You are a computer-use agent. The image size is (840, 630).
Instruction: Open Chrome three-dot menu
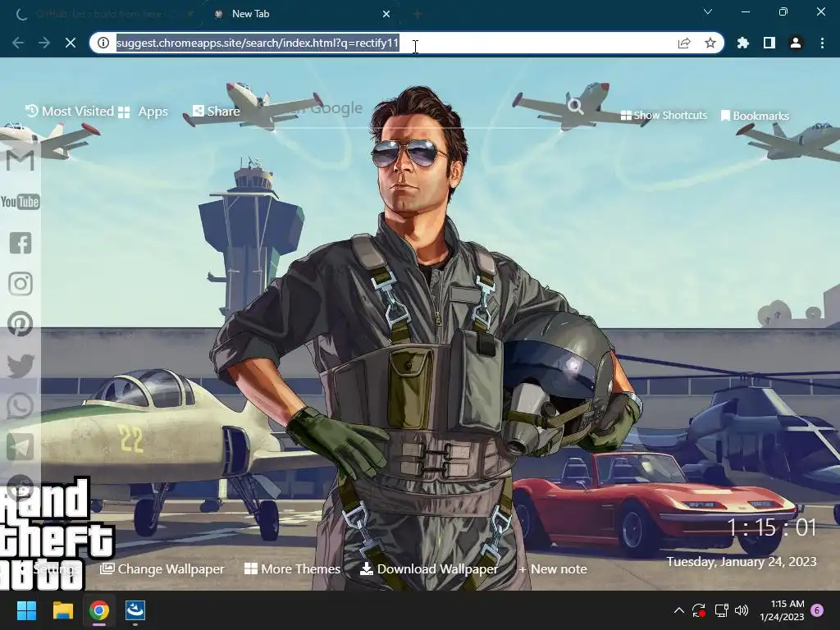coord(822,43)
